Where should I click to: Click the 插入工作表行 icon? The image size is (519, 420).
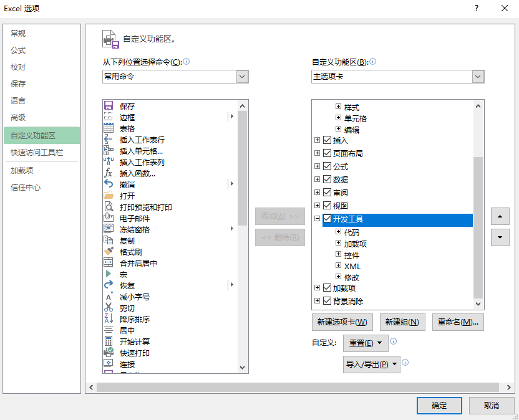click(x=109, y=140)
